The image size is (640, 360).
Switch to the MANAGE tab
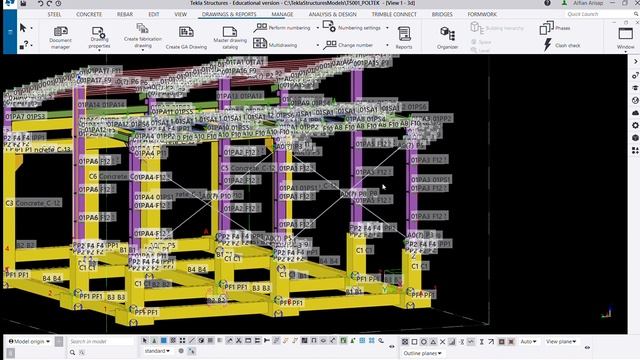[x=282, y=14]
